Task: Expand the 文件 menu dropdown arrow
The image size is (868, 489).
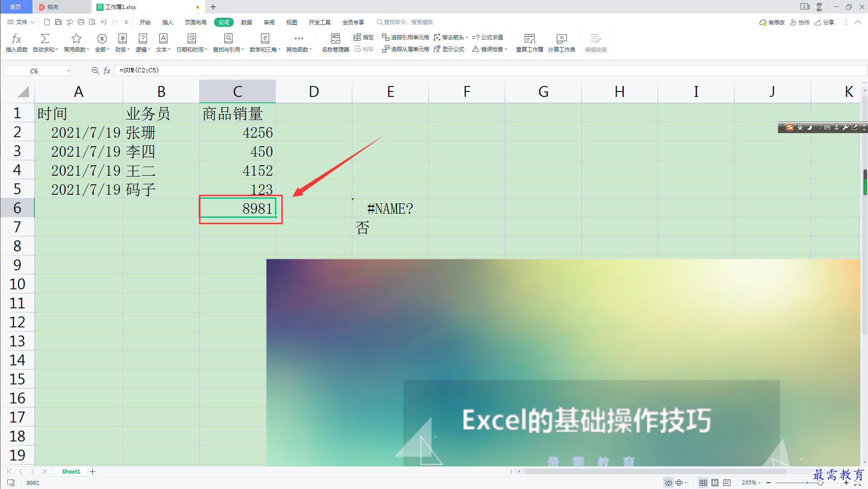Action: pos(33,22)
